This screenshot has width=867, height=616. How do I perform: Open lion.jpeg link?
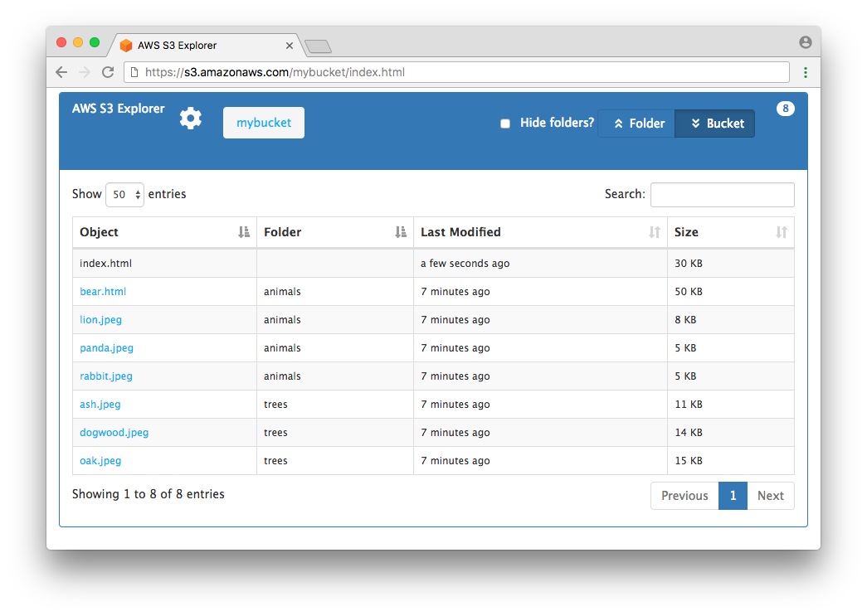click(x=100, y=320)
